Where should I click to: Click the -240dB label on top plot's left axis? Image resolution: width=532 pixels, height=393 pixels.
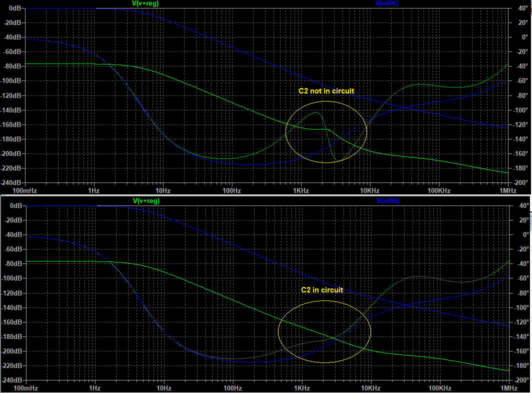point(12,182)
